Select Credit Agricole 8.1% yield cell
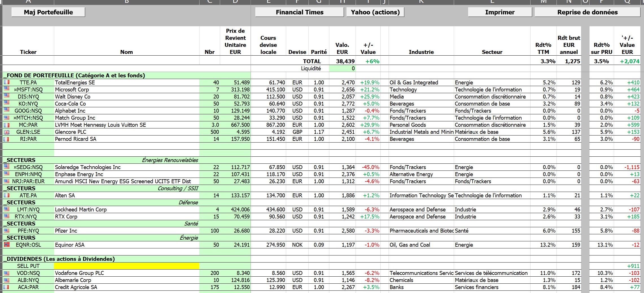Screen dimensions: 644x293 pos(543,287)
